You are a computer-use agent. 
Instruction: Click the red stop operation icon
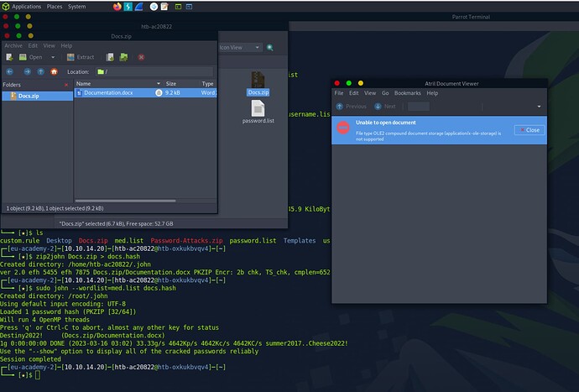[x=141, y=57]
